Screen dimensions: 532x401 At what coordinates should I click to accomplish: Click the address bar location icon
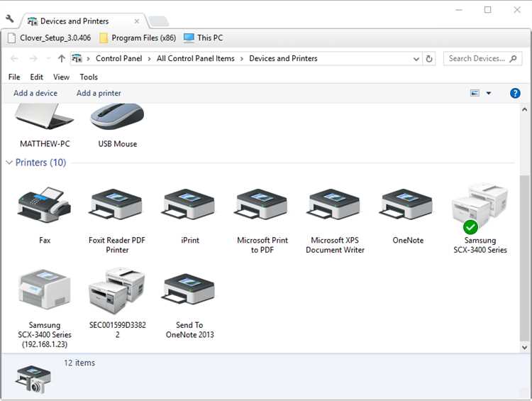77,58
